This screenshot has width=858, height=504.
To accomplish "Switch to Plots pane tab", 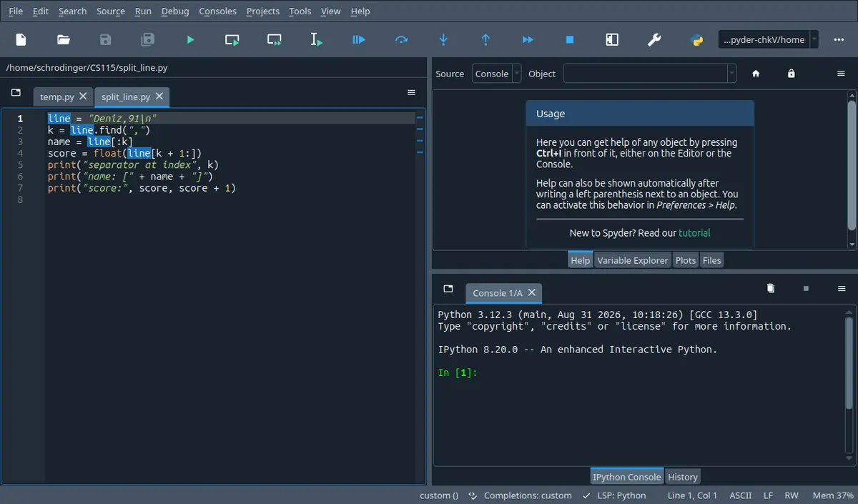I will point(686,260).
